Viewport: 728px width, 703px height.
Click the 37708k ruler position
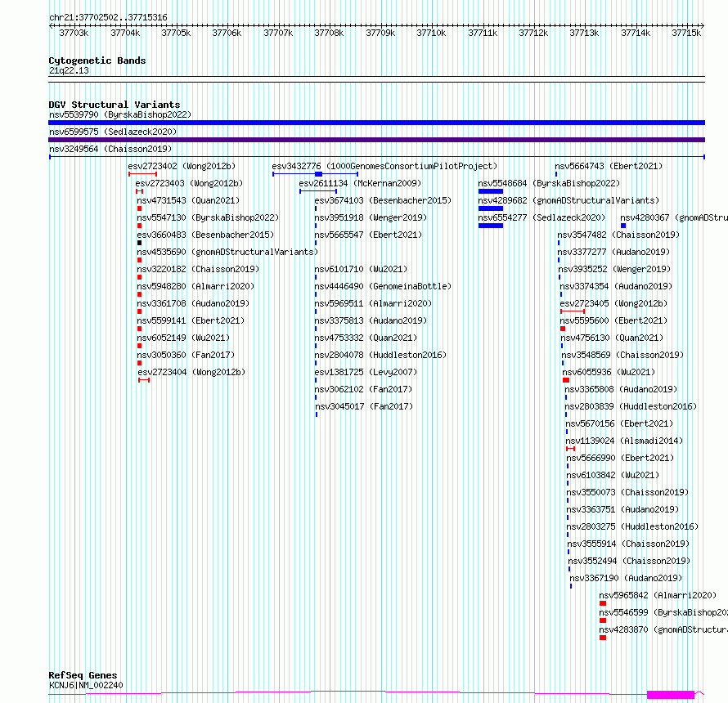pyautogui.click(x=329, y=33)
